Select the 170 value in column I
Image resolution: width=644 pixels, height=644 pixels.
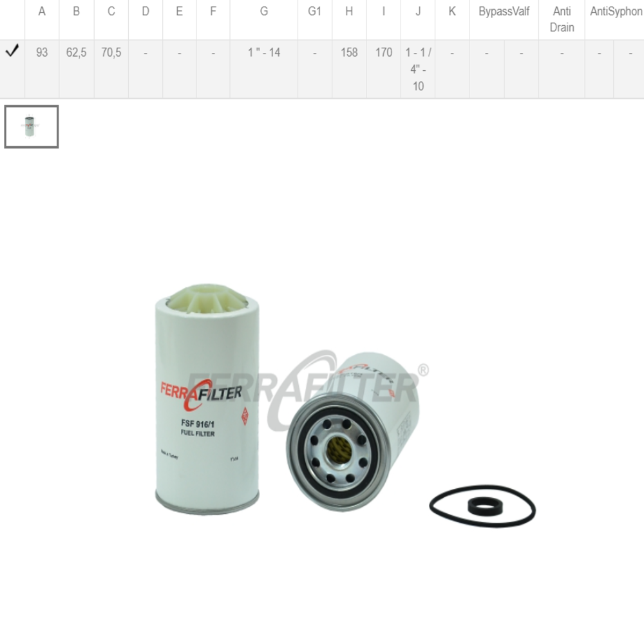click(384, 53)
